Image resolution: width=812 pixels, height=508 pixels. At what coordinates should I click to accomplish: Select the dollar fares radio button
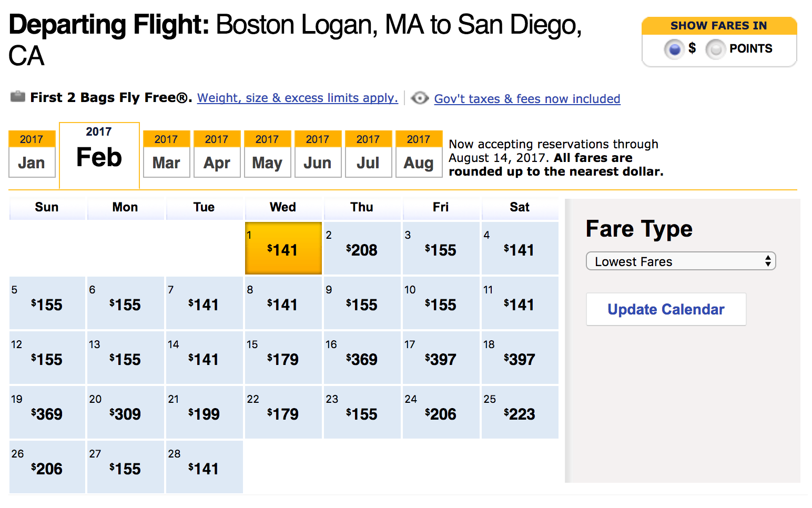click(x=674, y=49)
